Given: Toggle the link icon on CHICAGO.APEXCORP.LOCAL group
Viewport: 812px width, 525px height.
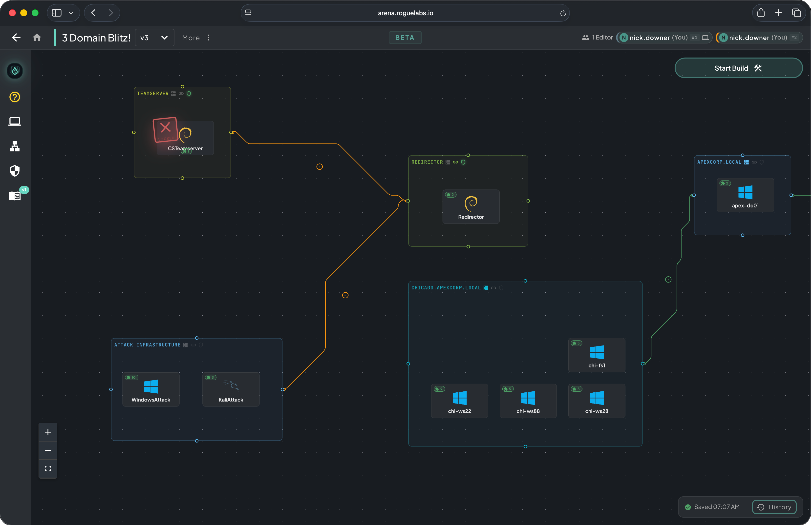Looking at the screenshot, I should point(493,288).
